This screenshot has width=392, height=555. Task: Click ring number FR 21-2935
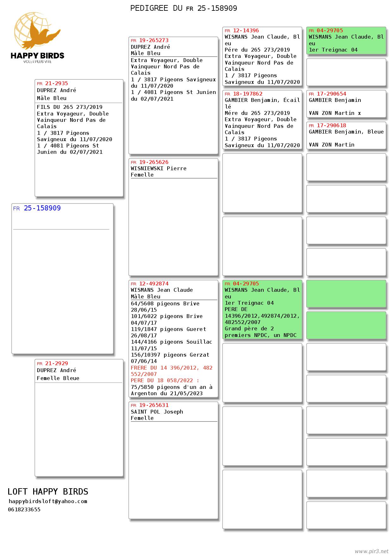point(52,84)
